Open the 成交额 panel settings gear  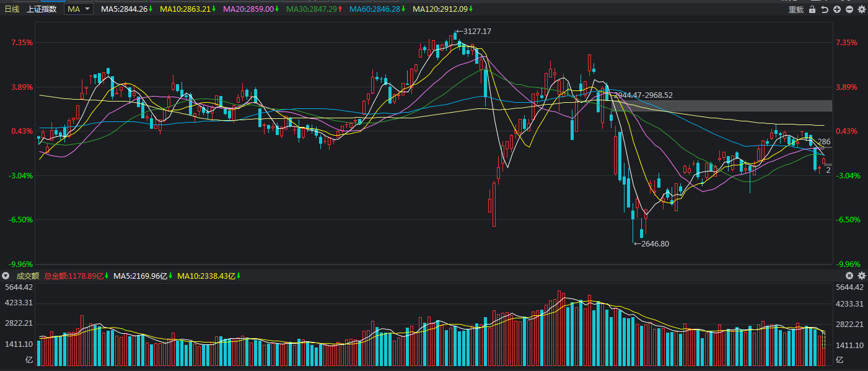[861, 276]
